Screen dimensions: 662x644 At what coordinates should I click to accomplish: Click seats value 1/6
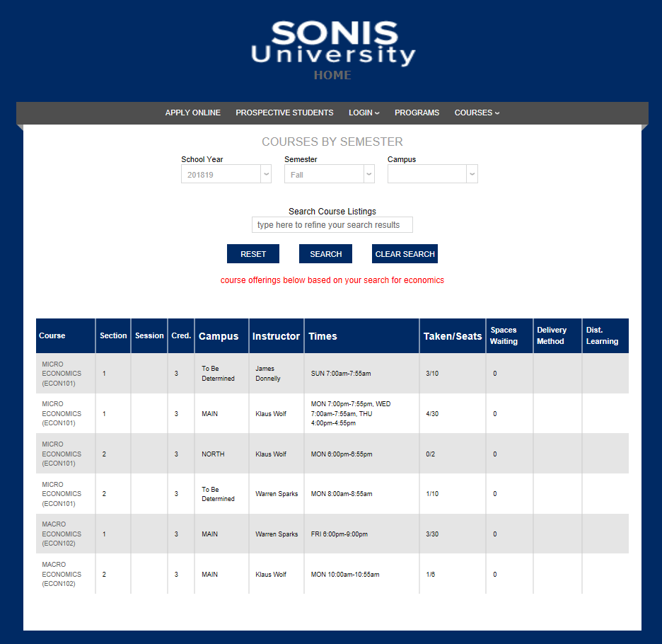[430, 575]
